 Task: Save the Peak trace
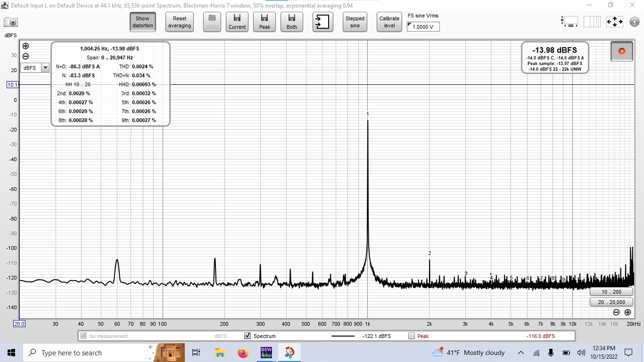[264, 22]
